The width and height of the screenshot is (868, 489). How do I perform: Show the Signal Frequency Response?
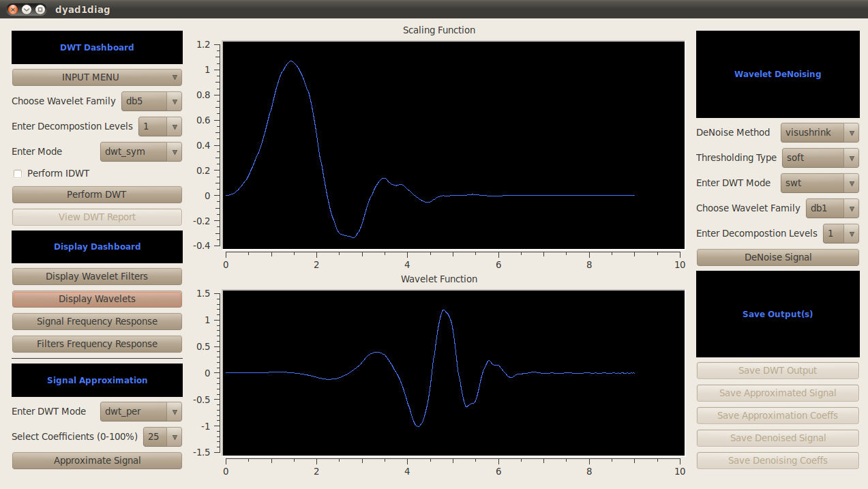[x=97, y=321]
